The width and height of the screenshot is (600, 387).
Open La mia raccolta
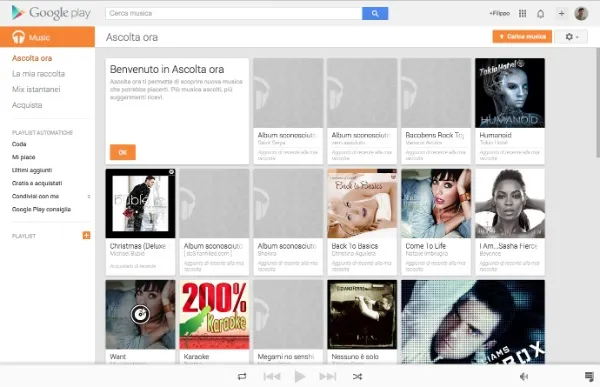pos(38,74)
